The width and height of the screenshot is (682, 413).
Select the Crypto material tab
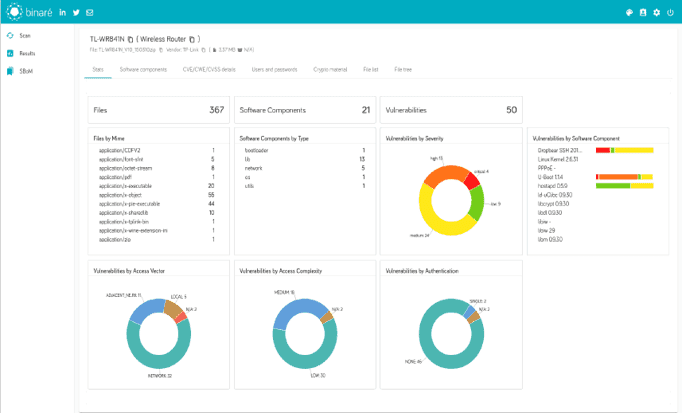pos(329,70)
